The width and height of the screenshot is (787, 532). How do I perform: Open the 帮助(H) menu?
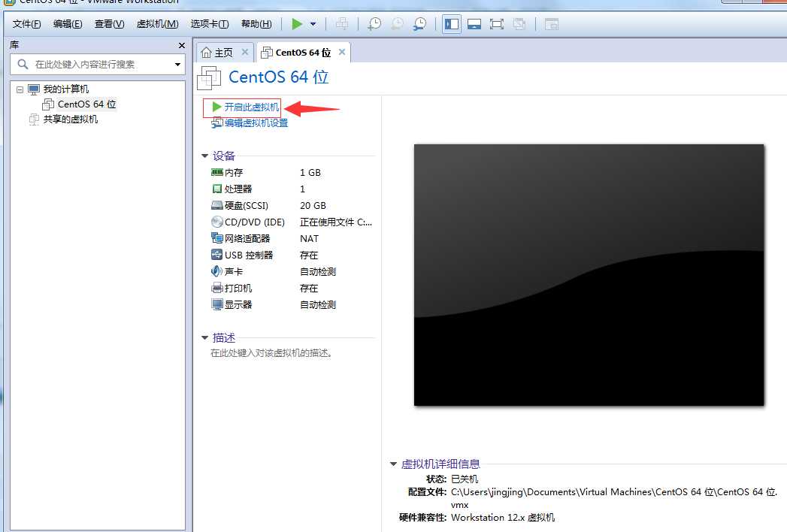(x=256, y=24)
